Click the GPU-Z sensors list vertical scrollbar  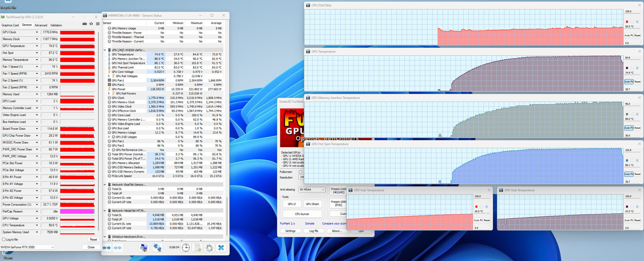pyautogui.click(x=98, y=132)
